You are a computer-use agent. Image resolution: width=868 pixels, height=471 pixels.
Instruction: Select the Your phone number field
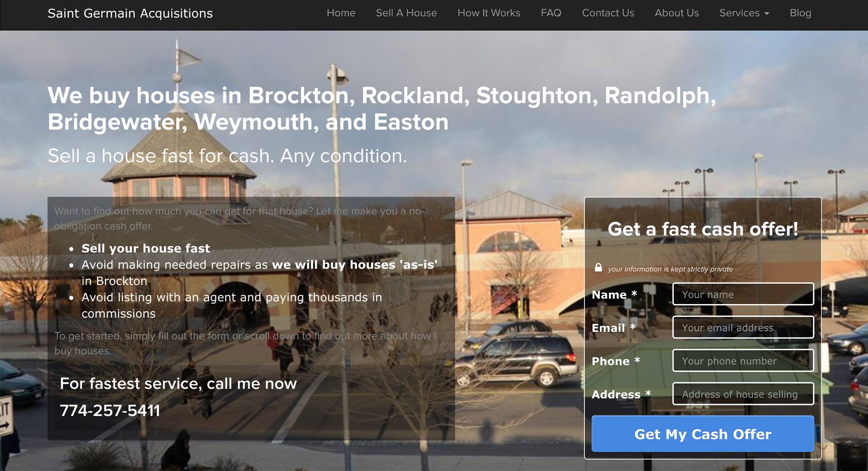tap(743, 360)
